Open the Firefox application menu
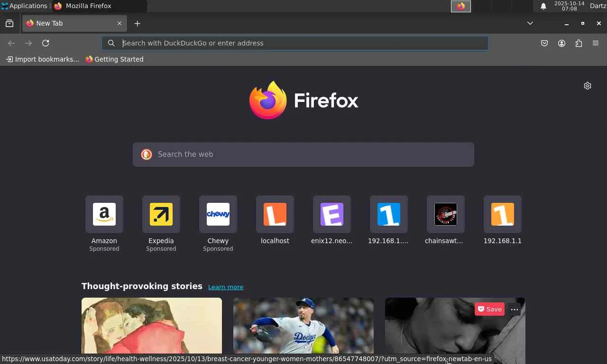Screen dimensions: 607x364 pos(596,43)
